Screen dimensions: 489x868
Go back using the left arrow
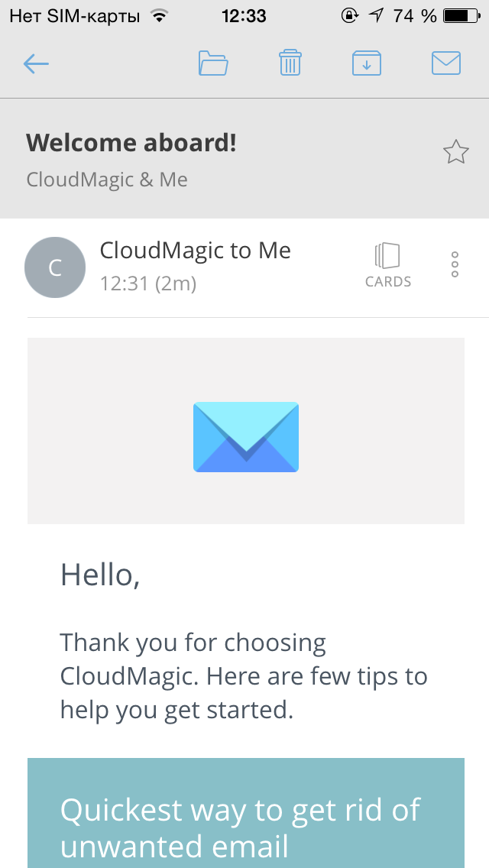point(36,63)
